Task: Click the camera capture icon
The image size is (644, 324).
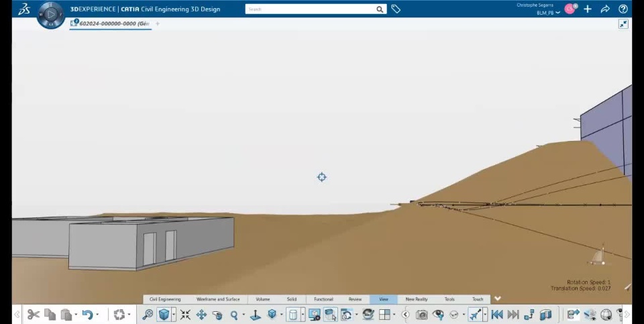Action: coord(422,315)
